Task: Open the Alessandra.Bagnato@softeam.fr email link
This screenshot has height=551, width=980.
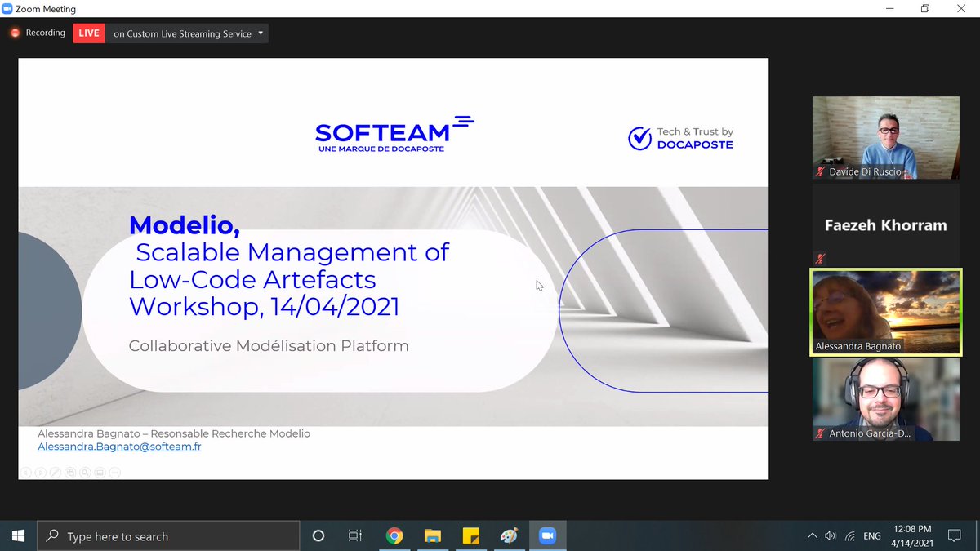Action: coord(119,447)
